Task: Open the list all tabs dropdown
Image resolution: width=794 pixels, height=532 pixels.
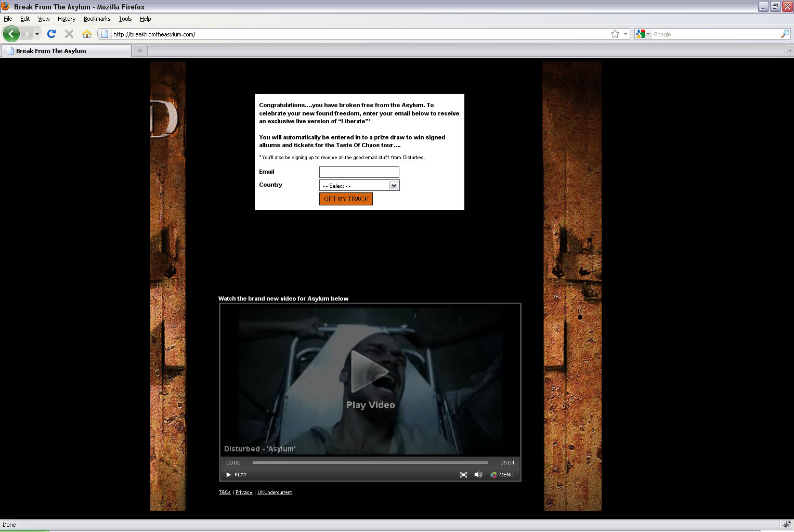Action: pyautogui.click(x=789, y=51)
